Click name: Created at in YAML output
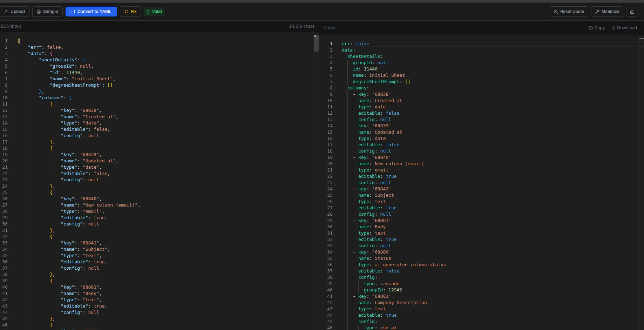The image size is (644, 330). 380,101
